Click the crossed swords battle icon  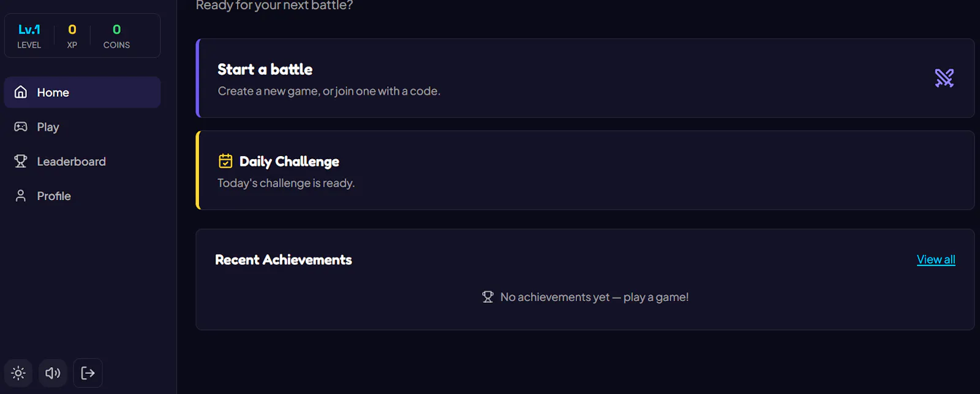pyautogui.click(x=944, y=78)
